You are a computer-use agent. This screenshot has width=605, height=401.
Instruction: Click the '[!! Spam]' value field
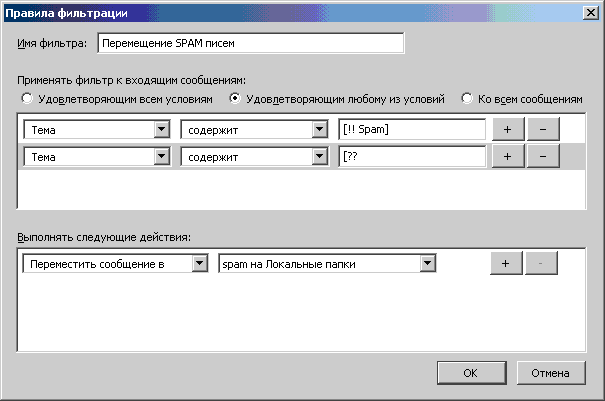click(411, 129)
